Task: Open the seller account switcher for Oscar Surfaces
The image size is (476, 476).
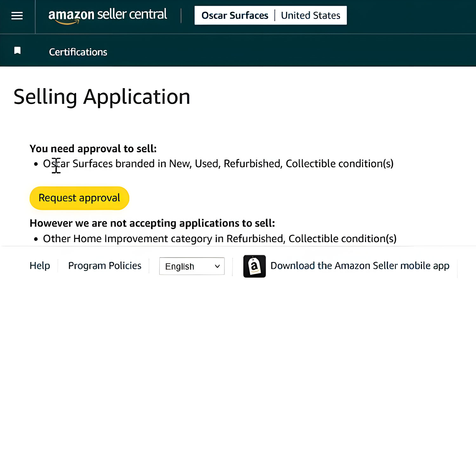Action: [x=235, y=15]
